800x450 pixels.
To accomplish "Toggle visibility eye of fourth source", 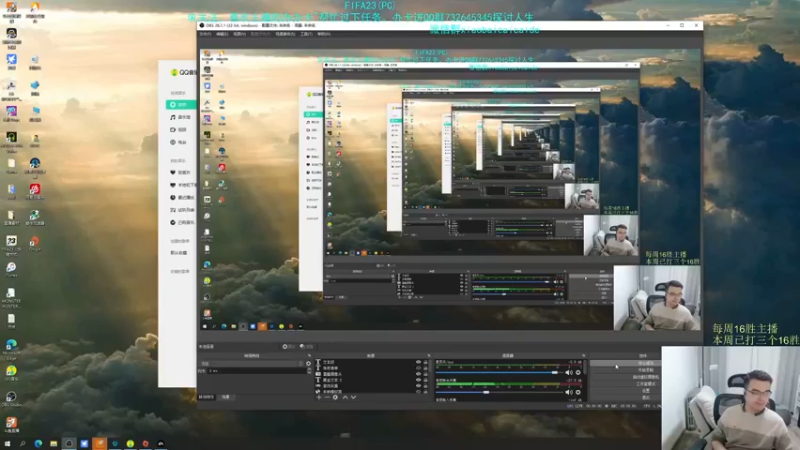I will 418,380.
